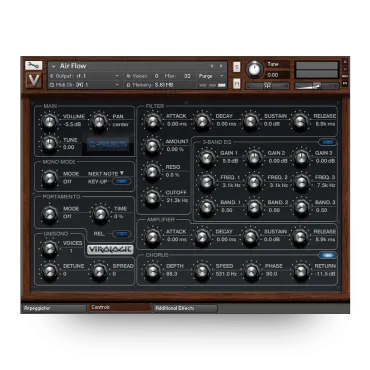Click the Filter Release knob
This screenshot has height=370, width=370.
point(300,121)
